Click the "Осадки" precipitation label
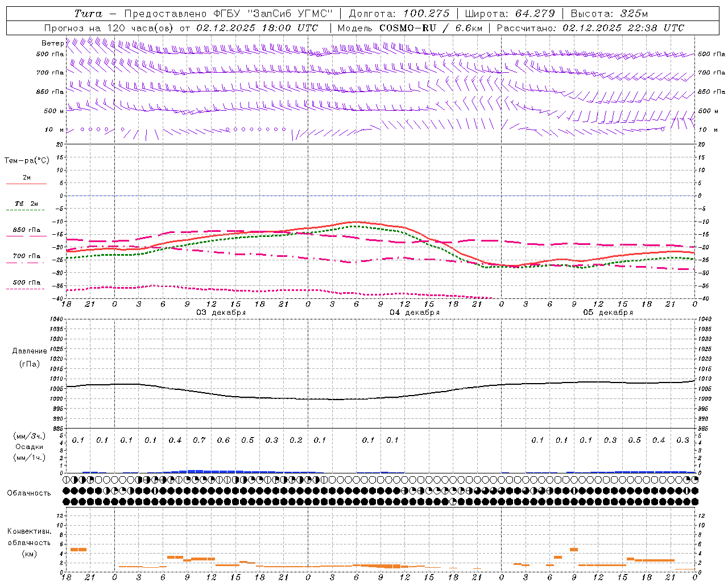The image size is (728, 582). click(30, 447)
